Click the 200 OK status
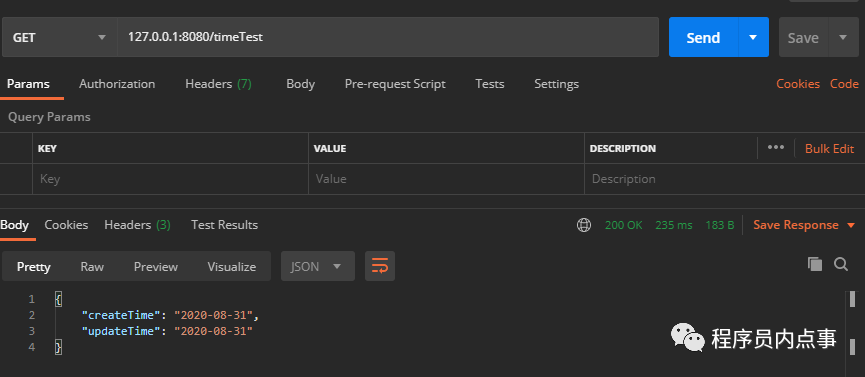The width and height of the screenshot is (865, 377). pos(623,225)
